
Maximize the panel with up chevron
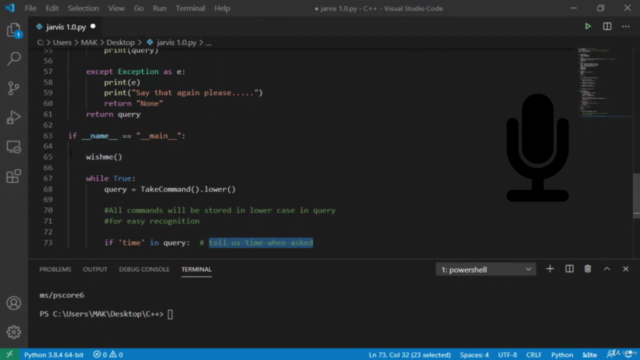[607, 269]
